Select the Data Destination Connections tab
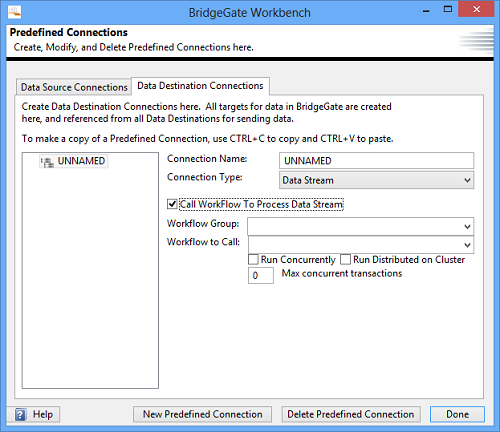 [x=200, y=86]
